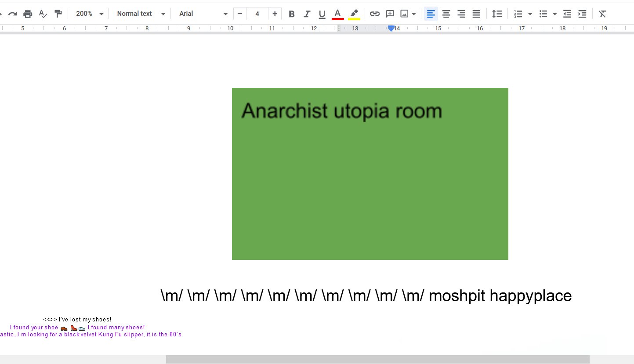The height and width of the screenshot is (364, 634).
Task: Clear formatting
Action: tap(602, 14)
